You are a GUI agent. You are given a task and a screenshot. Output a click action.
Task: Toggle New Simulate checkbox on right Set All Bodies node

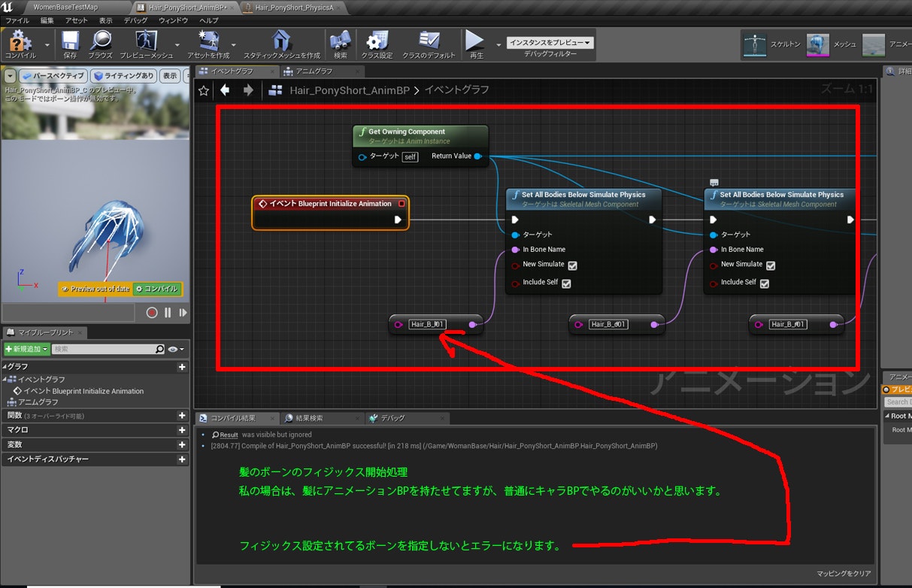click(771, 265)
